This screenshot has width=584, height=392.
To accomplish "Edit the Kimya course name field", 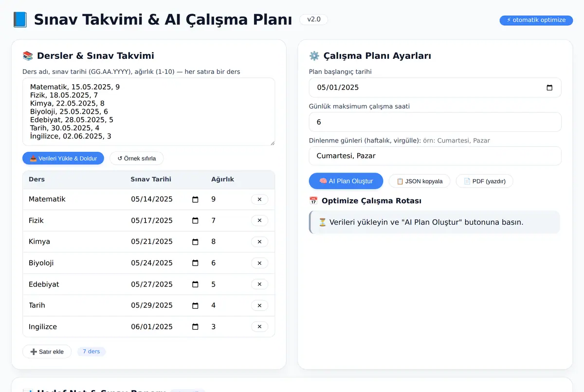I will click(74, 242).
